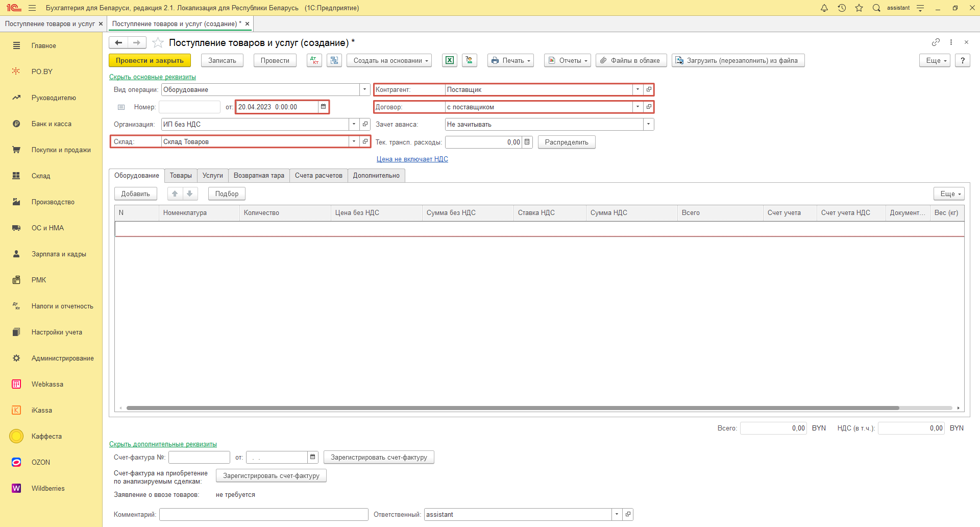Open the calendar picker for document date
Image resolution: width=980 pixels, height=527 pixels.
click(x=323, y=107)
